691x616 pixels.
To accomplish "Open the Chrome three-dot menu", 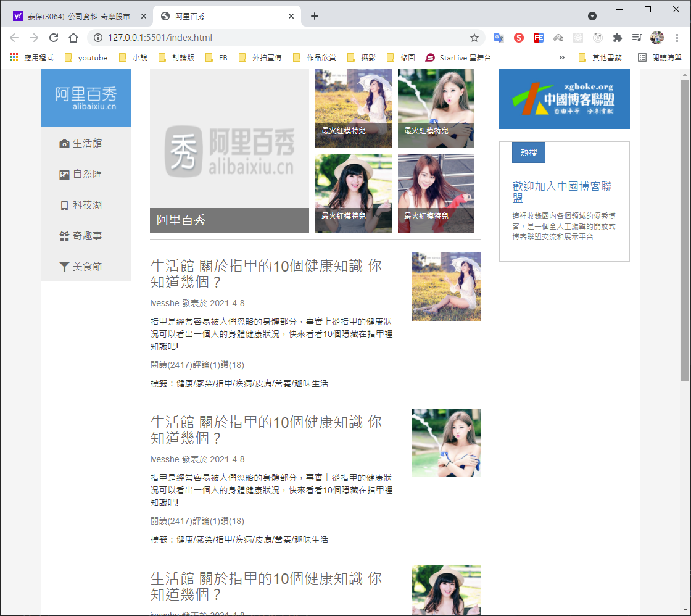I will tap(677, 38).
